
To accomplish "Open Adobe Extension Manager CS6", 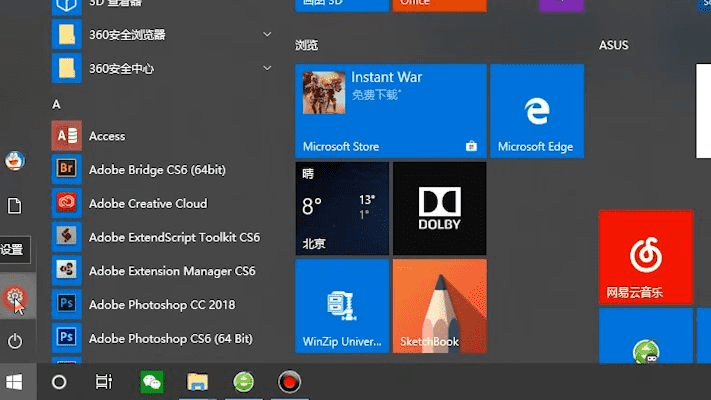I will [162, 271].
